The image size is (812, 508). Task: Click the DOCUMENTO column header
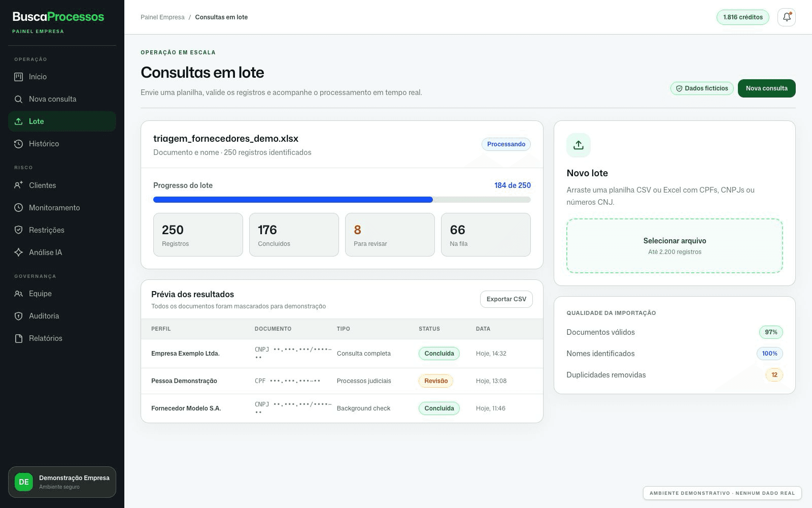pos(273,329)
